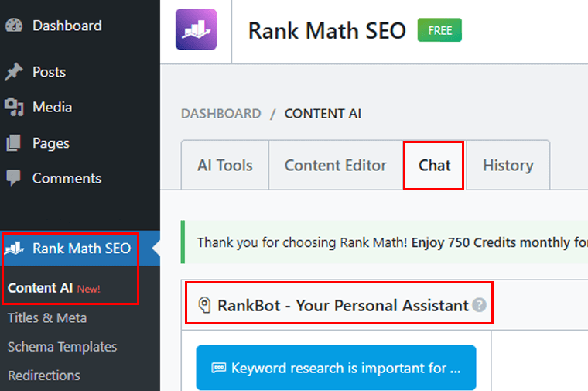Open the History tab
This screenshot has height=391, width=588.
[x=508, y=165]
